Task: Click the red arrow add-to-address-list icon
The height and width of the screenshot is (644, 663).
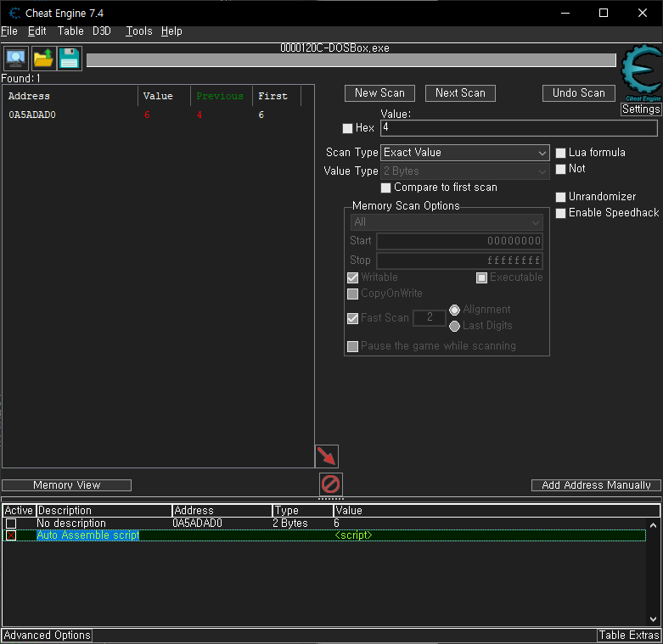Action: coord(327,456)
